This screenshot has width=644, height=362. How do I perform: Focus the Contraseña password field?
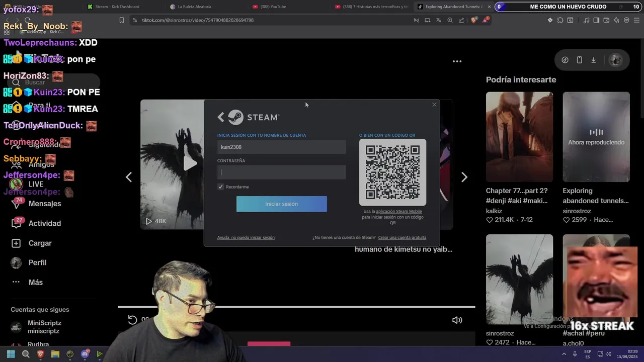pos(281,172)
